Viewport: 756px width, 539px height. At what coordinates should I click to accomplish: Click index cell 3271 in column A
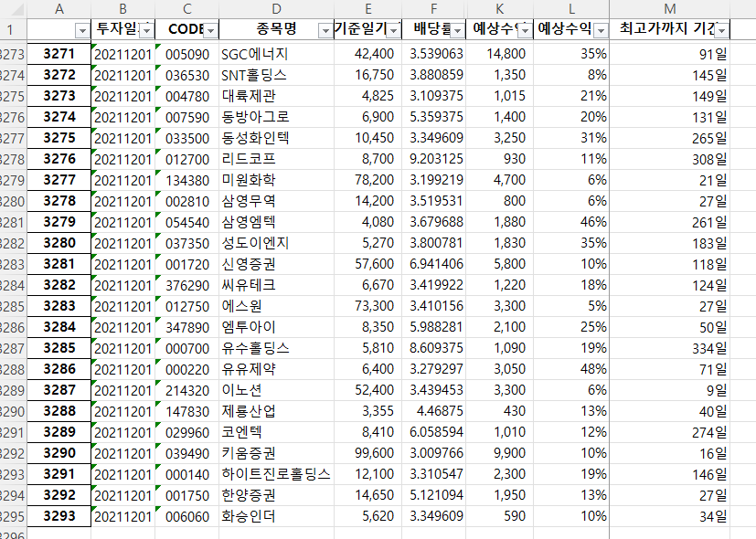point(59,54)
